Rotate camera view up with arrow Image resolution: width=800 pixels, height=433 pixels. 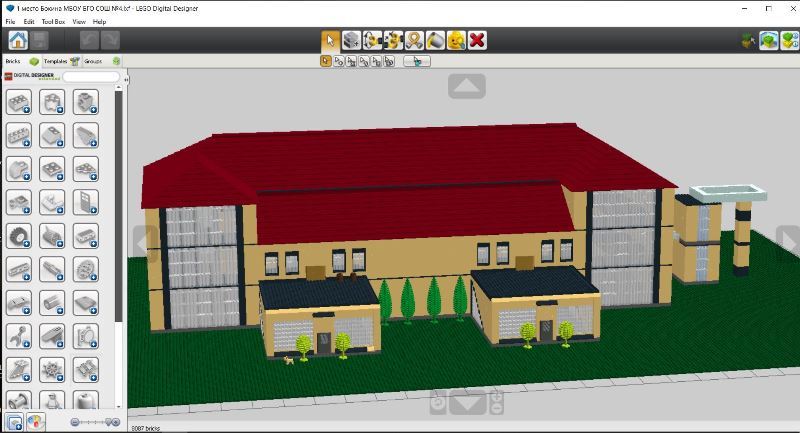466,87
